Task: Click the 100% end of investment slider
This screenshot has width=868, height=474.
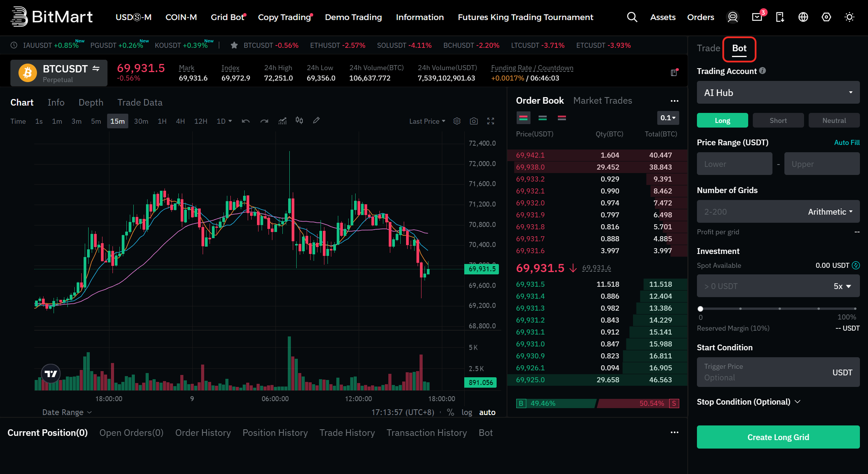Action: point(855,309)
